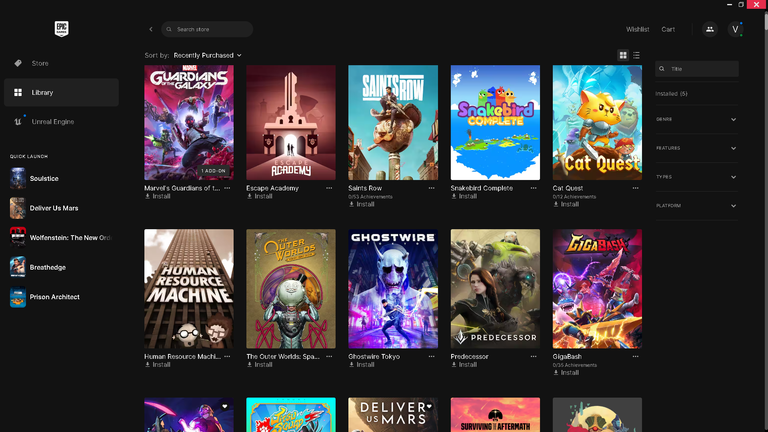Click the Title filter search field

click(696, 69)
